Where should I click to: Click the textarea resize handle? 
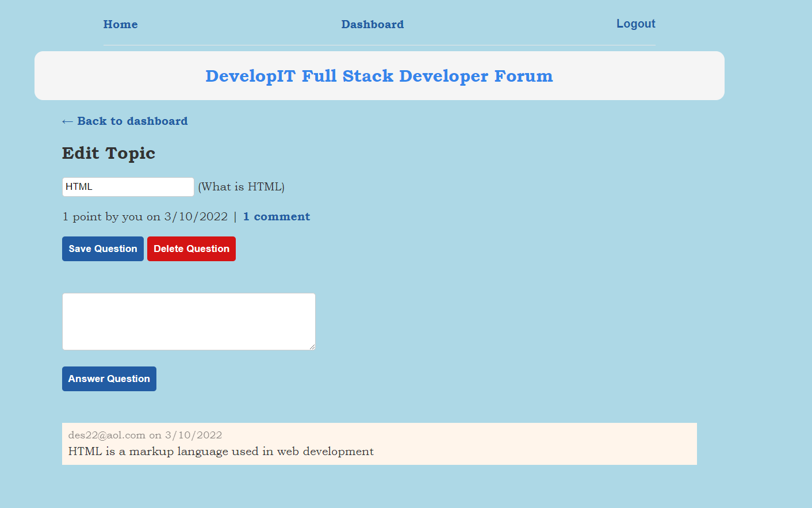pos(312,346)
